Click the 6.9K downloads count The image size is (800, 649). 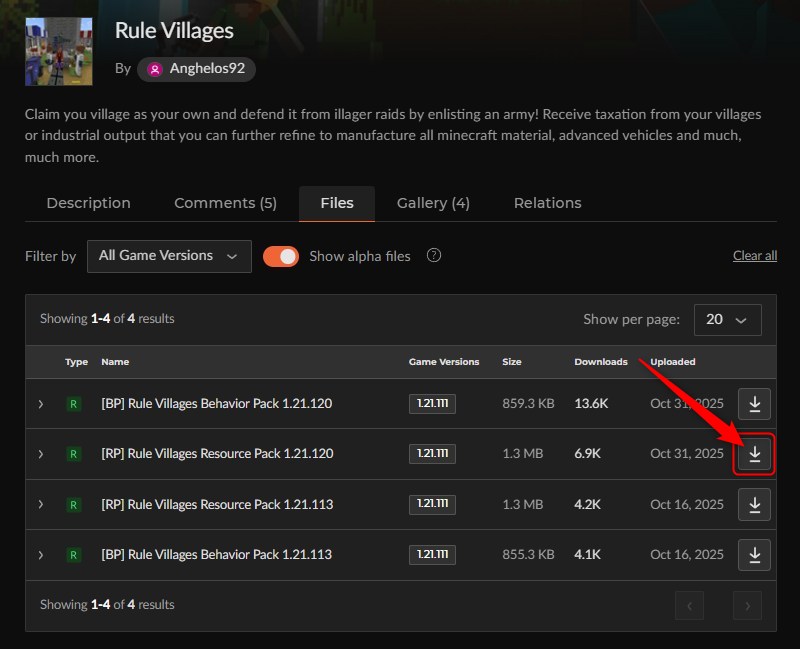588,454
